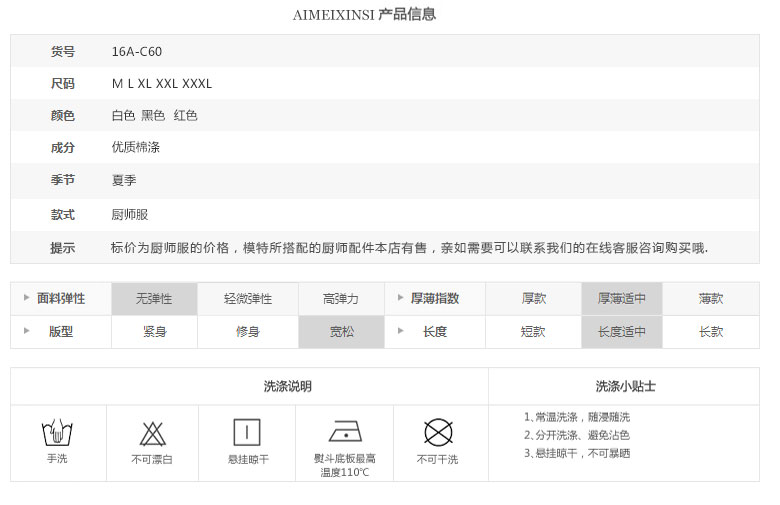Click the 成分 row label

click(63, 147)
